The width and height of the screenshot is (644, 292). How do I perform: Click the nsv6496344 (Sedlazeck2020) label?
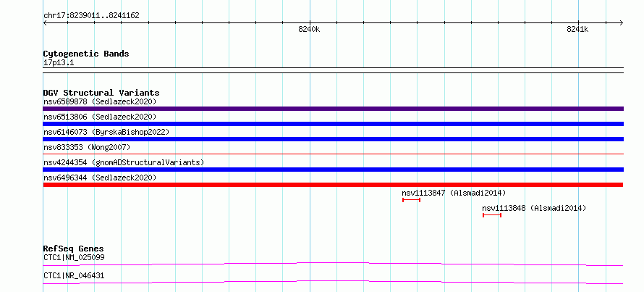(100, 178)
